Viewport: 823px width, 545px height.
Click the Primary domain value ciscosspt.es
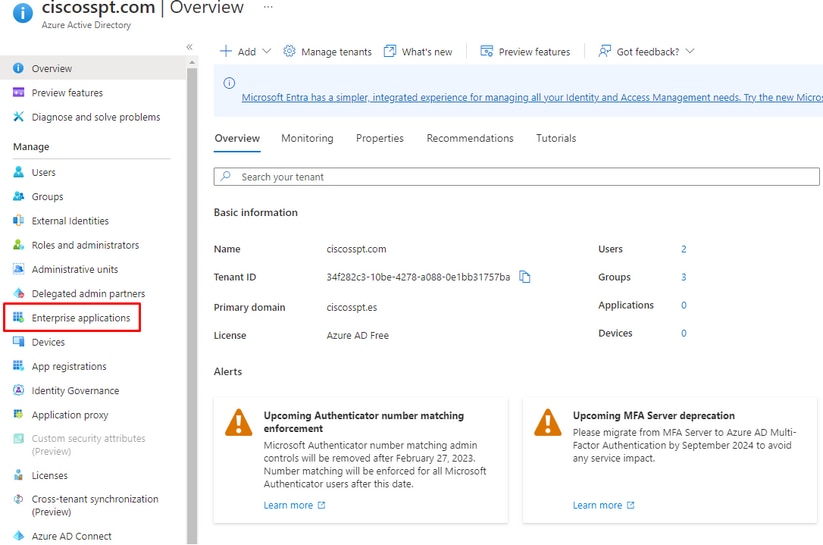tap(352, 307)
